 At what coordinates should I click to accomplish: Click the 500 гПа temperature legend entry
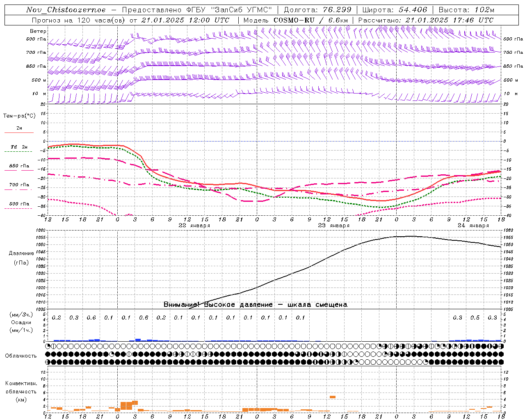click(x=19, y=204)
